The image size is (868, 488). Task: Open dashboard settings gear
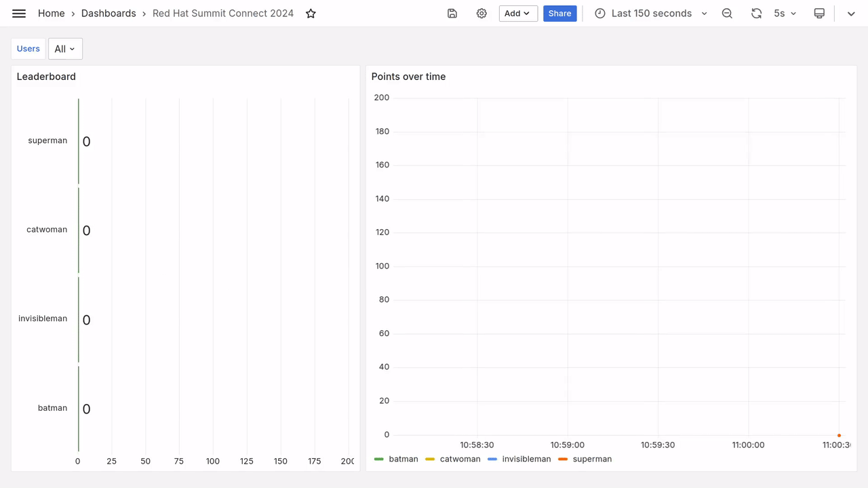coord(481,14)
